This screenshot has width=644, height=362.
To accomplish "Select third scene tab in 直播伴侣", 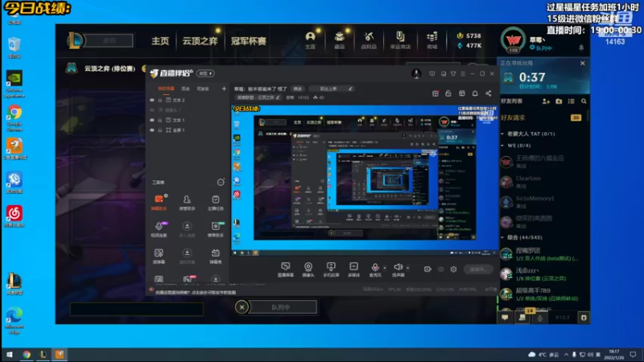I will 203,88.
